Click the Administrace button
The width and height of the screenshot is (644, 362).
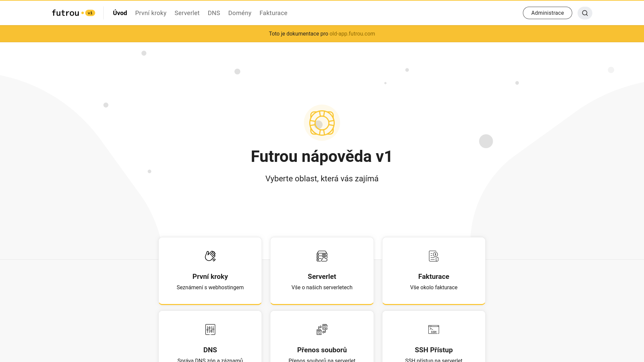[547, 13]
